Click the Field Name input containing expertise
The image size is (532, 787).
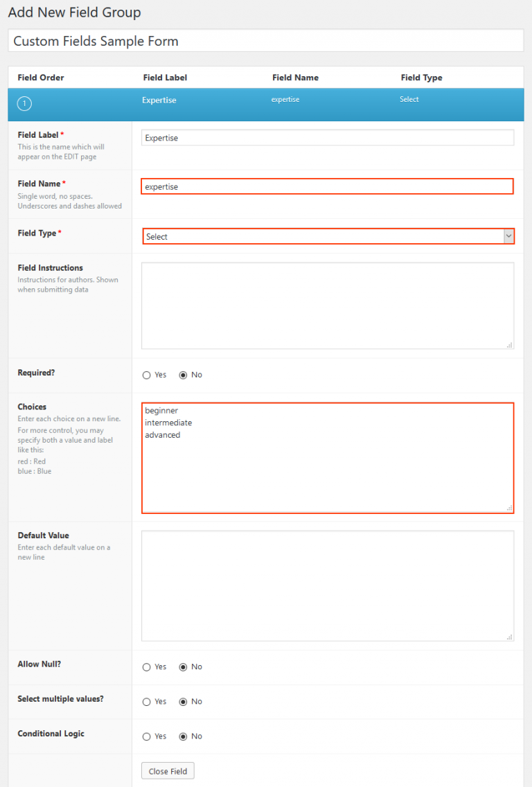(328, 186)
